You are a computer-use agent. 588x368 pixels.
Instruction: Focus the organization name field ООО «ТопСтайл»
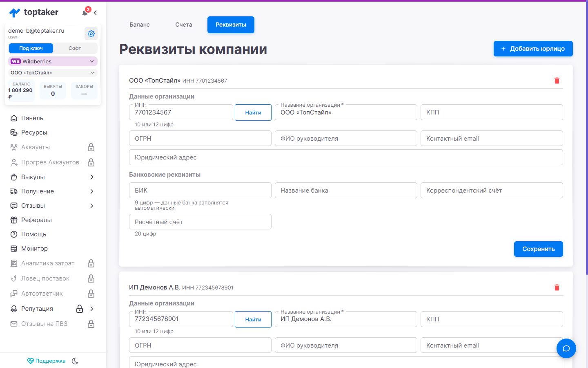[x=346, y=112]
